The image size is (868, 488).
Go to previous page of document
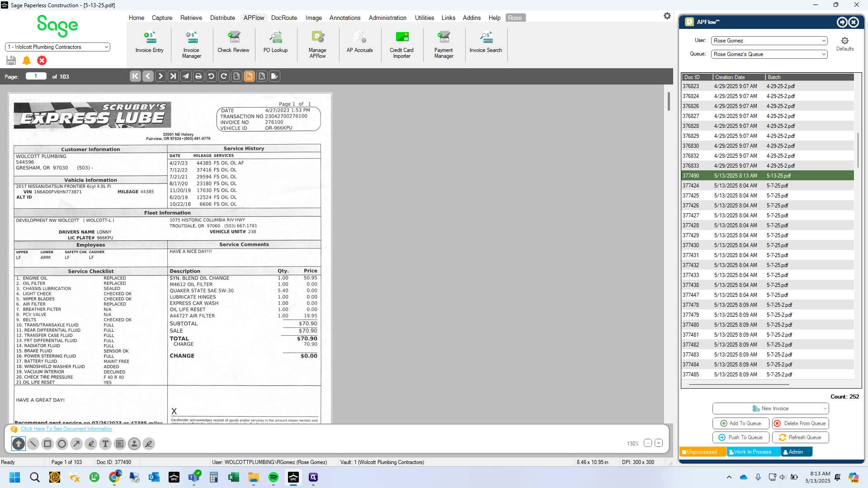coord(148,76)
